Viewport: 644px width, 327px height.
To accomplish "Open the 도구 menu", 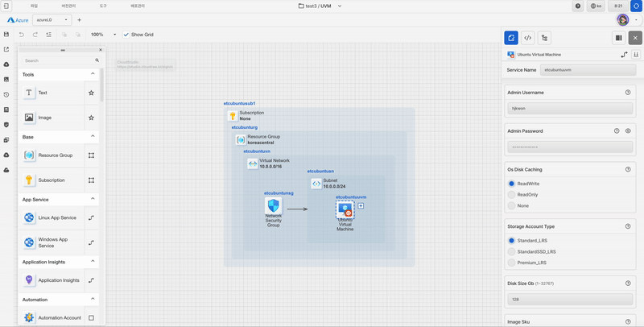I will (x=103, y=6).
